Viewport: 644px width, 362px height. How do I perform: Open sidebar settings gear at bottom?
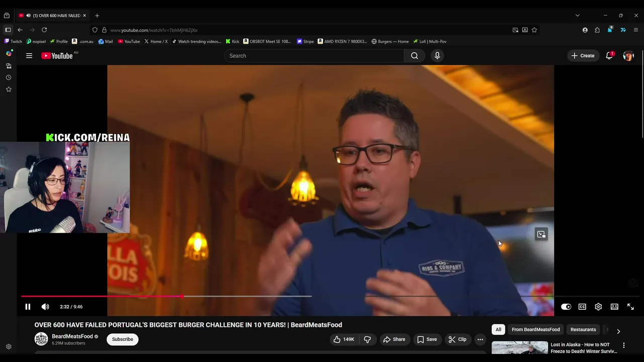tap(9, 347)
